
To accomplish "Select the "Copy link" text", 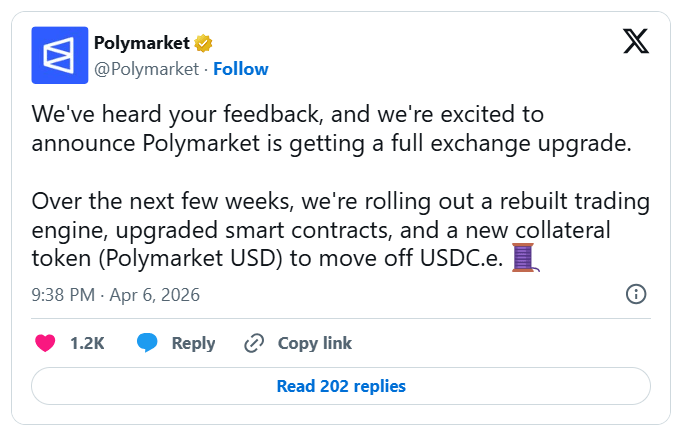I will 314,343.
